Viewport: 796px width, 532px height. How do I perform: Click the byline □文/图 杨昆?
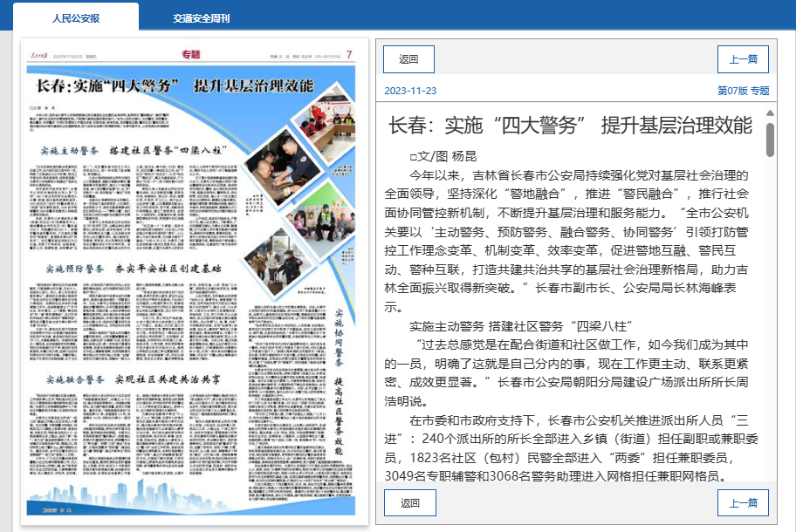coord(443,156)
